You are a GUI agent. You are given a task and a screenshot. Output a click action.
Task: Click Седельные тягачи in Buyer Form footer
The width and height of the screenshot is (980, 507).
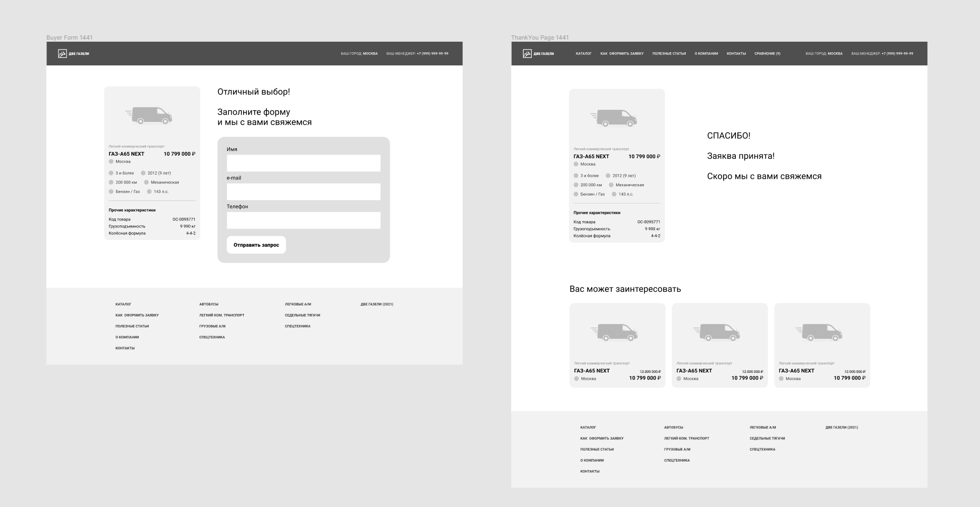click(302, 315)
